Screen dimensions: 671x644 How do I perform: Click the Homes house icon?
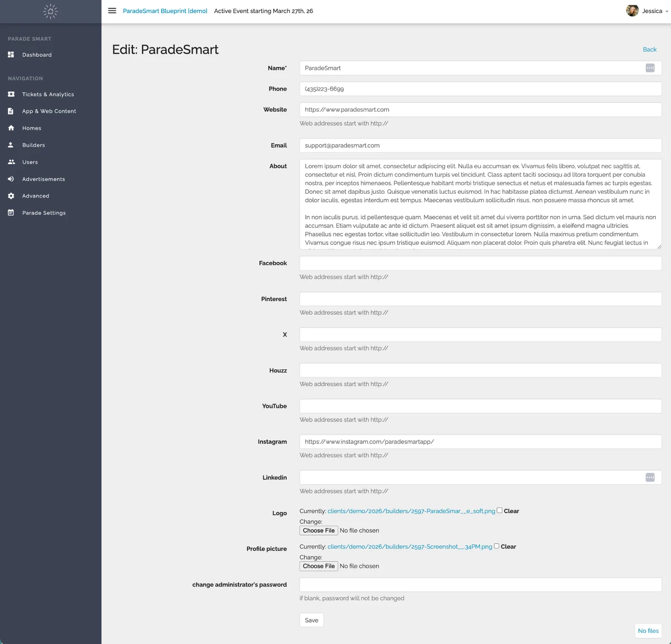coord(11,128)
